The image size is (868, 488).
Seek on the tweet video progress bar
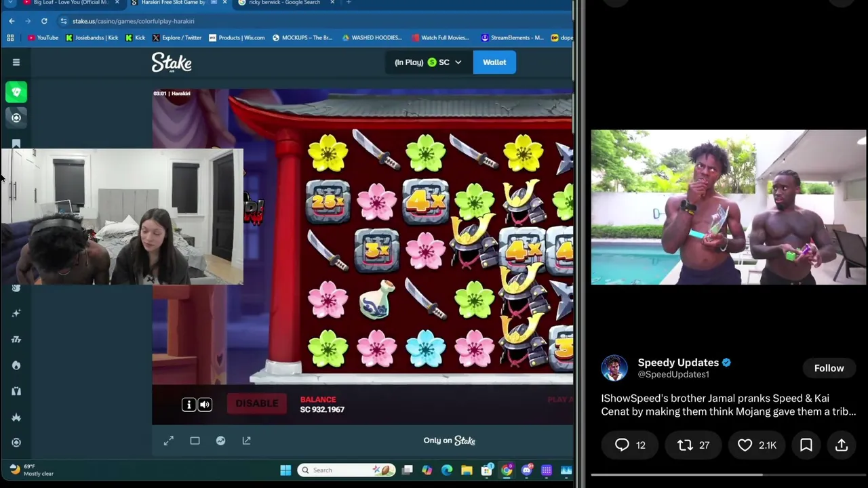pyautogui.click(x=728, y=475)
